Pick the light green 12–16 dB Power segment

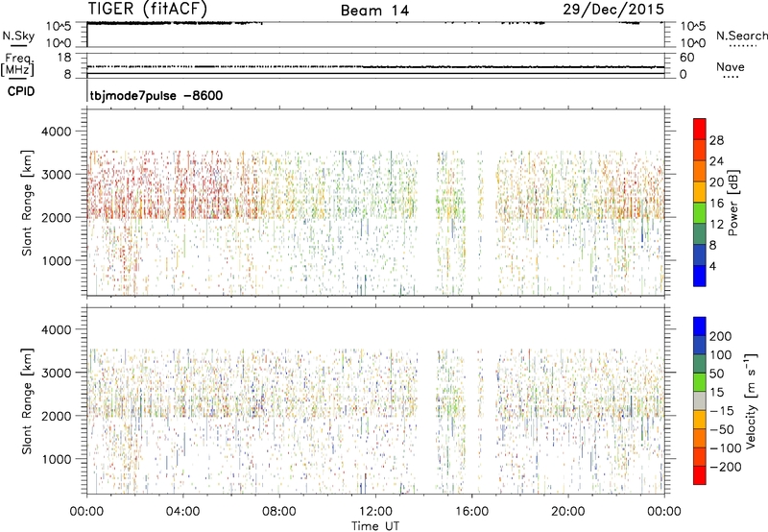point(700,212)
